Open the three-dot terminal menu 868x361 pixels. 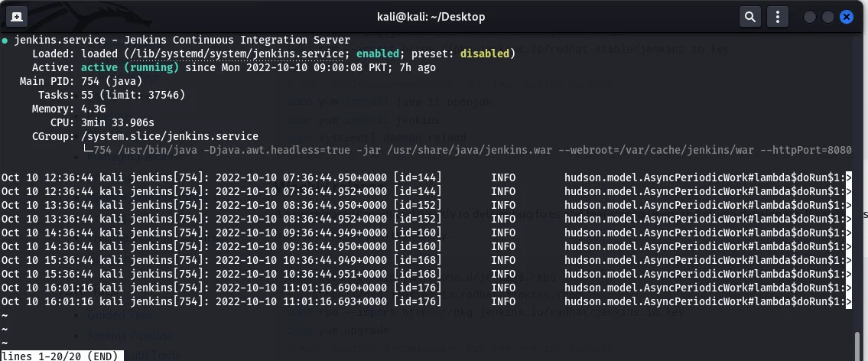777,17
